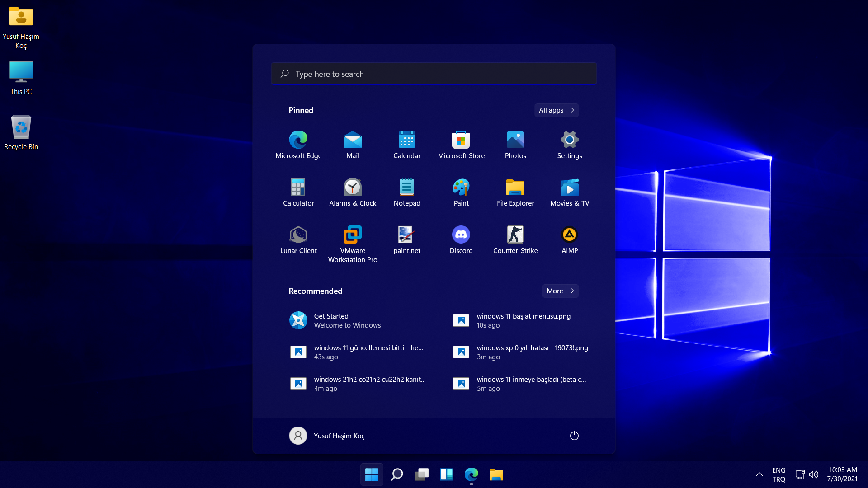The image size is (868, 488).
Task: Expand the All apps list
Action: point(556,110)
